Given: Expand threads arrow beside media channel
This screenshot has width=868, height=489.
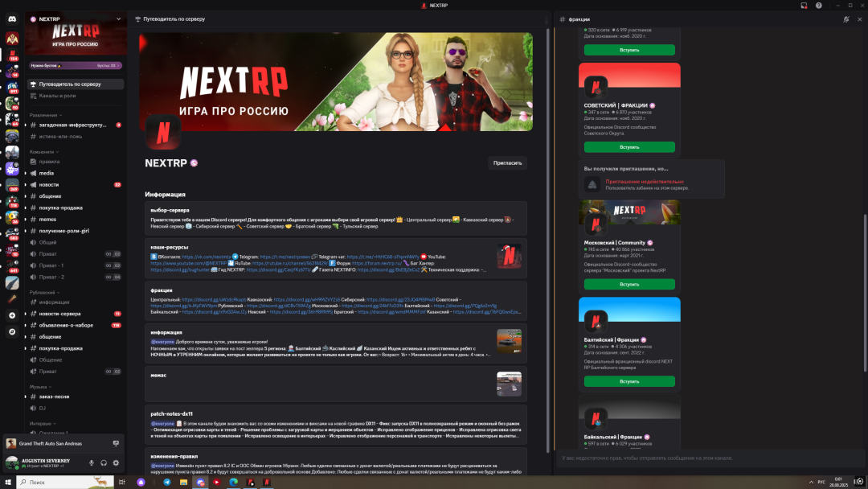Looking at the screenshot, I should 26,174.
